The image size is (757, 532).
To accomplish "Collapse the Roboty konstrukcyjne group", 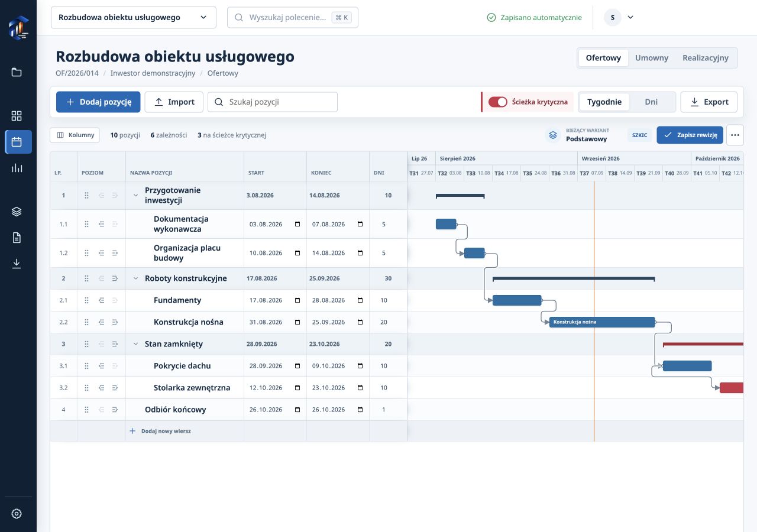I will [x=135, y=278].
